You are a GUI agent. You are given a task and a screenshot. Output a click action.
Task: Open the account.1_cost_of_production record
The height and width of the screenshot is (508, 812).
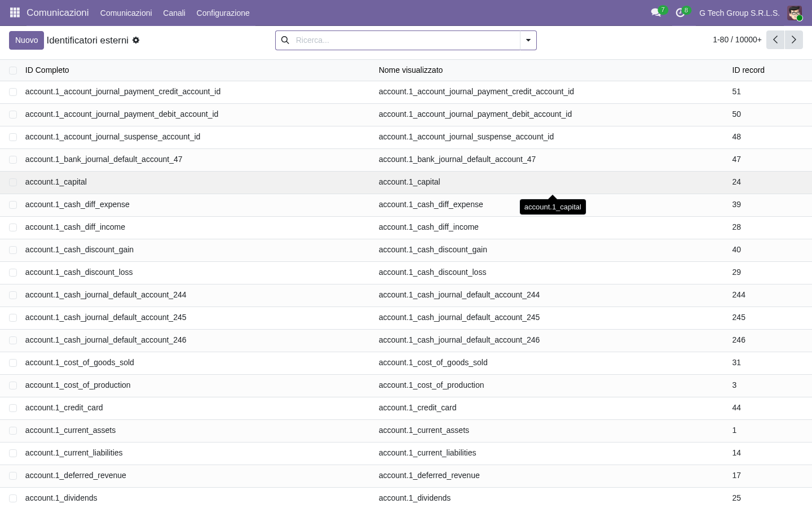[78, 385]
